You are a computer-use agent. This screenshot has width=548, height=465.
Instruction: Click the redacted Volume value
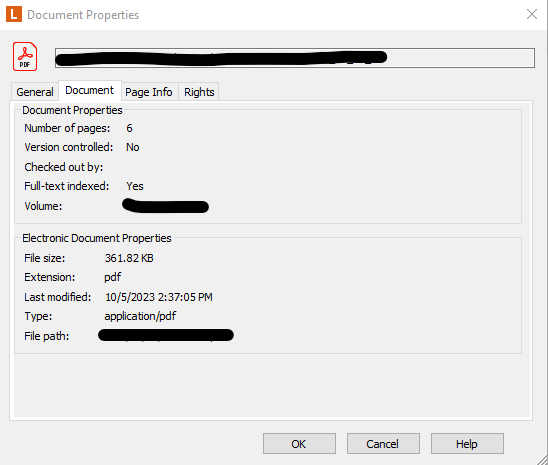(165, 206)
